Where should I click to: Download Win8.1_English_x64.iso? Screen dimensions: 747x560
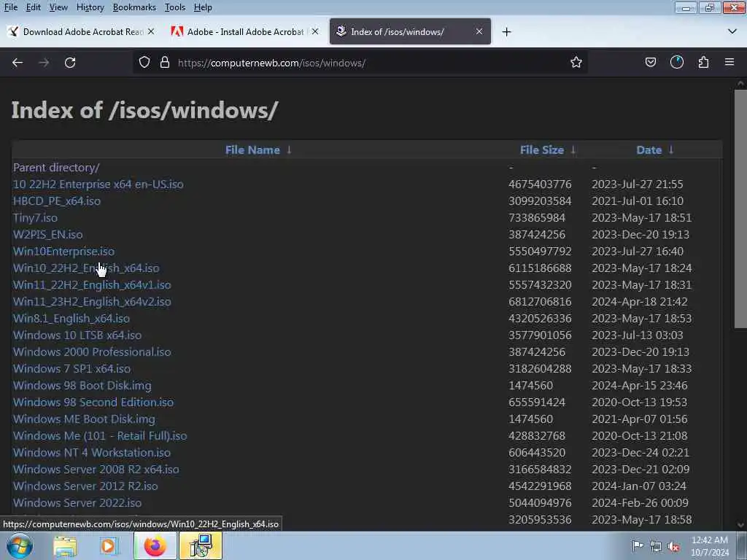point(71,318)
